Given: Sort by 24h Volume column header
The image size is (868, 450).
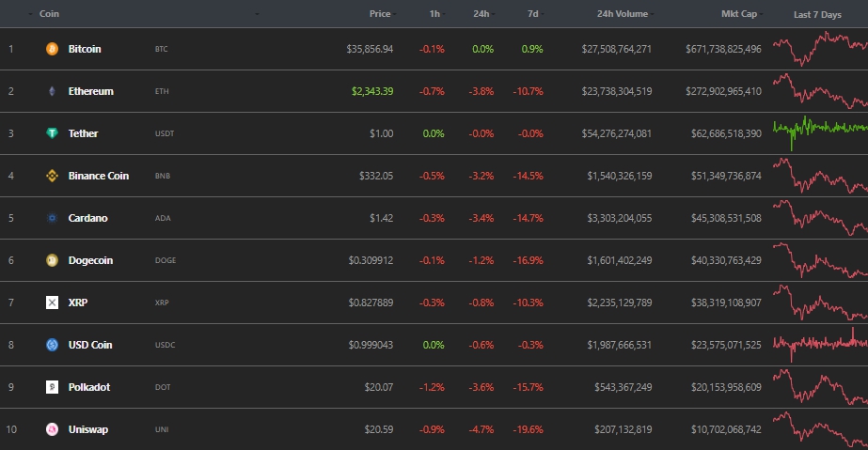Looking at the screenshot, I should click(623, 14).
